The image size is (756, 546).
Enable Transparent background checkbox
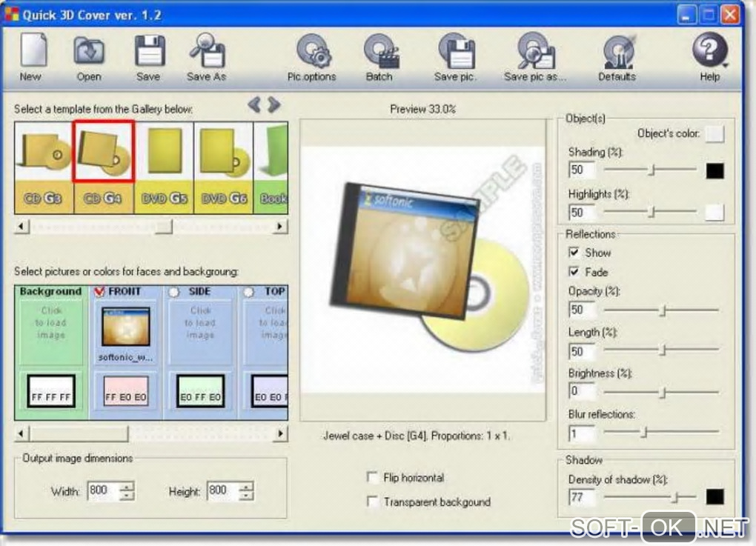pyautogui.click(x=372, y=502)
